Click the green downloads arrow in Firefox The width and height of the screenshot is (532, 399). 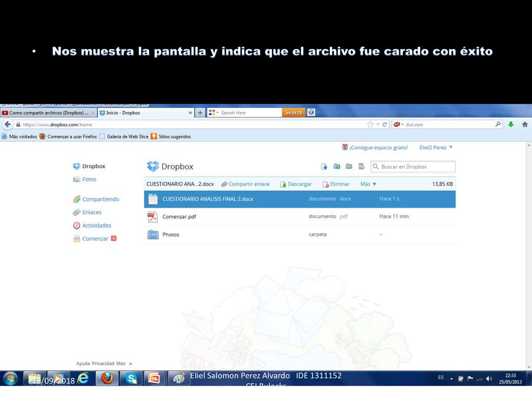click(511, 125)
